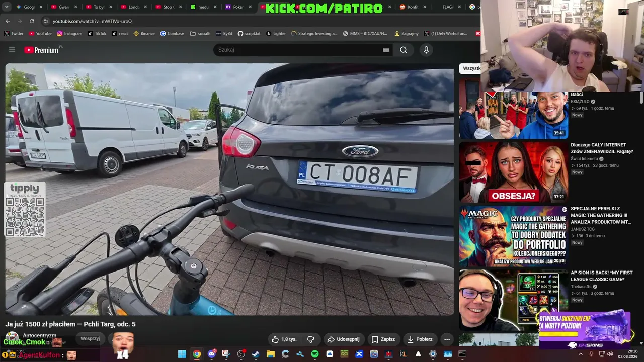644x362 pixels.
Task: Open 'SPECJALNE PERELKI Z MAGIC' video title
Action: [601, 215]
